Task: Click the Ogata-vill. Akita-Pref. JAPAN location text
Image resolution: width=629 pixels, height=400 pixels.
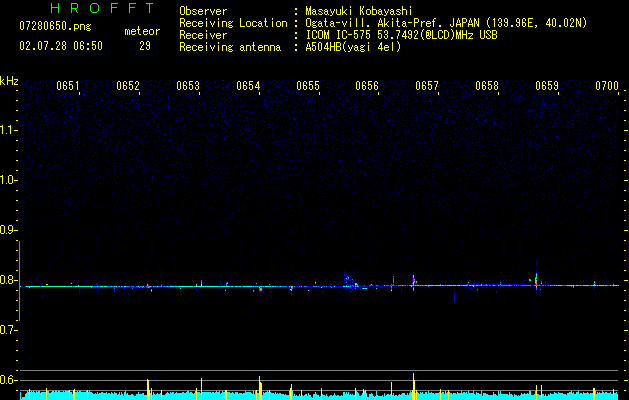Action: tap(446, 24)
